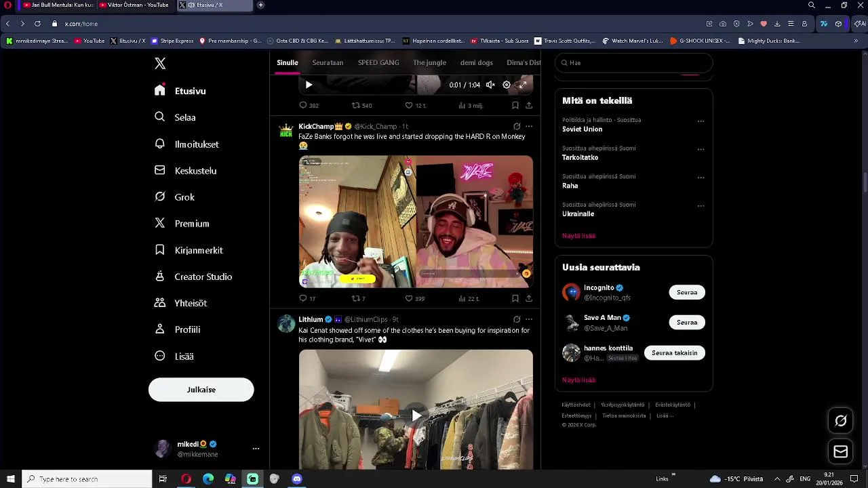Image resolution: width=868 pixels, height=488 pixels.
Task: Open floating Grok button bottom right
Action: 840,421
